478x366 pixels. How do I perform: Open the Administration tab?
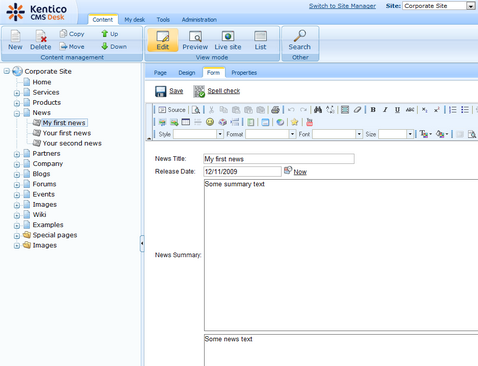pyautogui.click(x=199, y=20)
